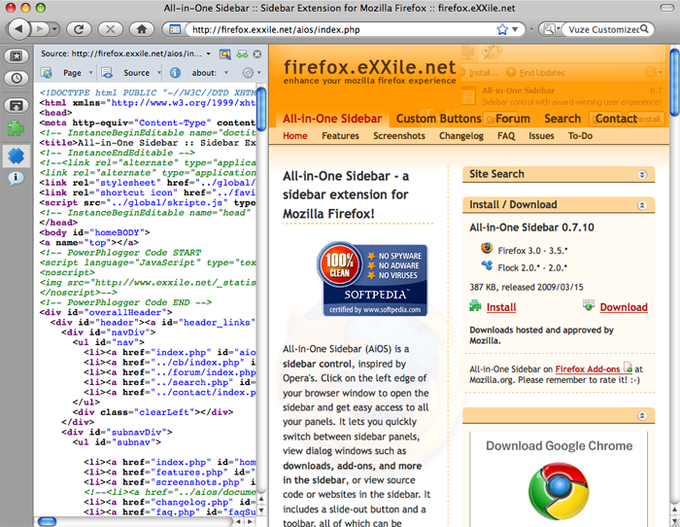Click the source panel vertical scrollbar thumb
Screen dimensions: 680x527
click(x=261, y=109)
